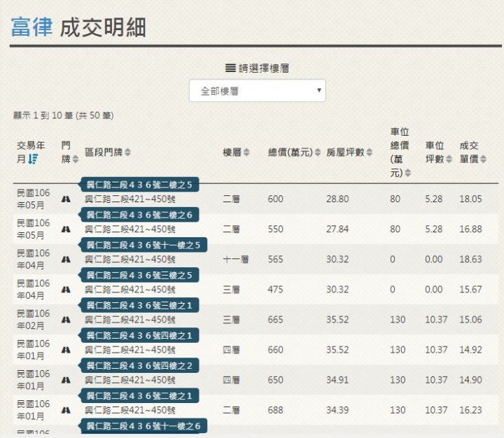504x438 pixels.
Task: Click road icon in row priced 650
Action: click(66, 380)
